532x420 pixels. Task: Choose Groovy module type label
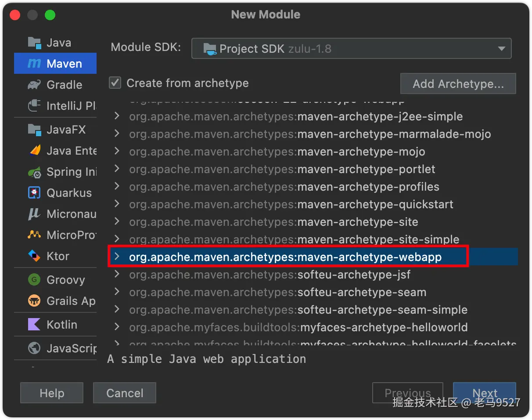click(x=66, y=280)
